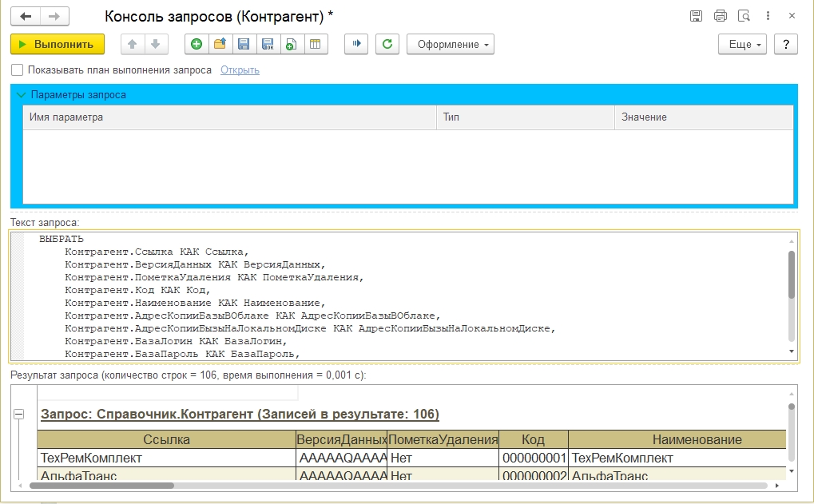
Task: Click the result horizontal scrollbar thumb
Action: coord(101,486)
